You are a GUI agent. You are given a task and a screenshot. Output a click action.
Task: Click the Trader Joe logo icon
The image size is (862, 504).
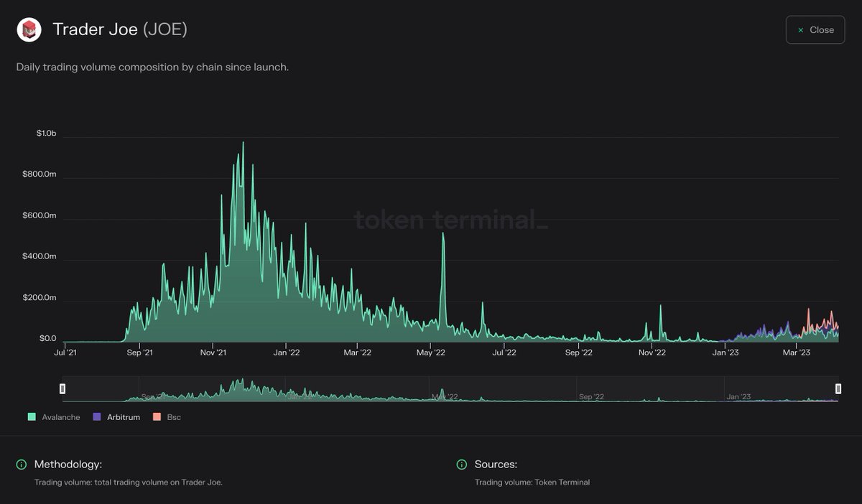tap(29, 29)
